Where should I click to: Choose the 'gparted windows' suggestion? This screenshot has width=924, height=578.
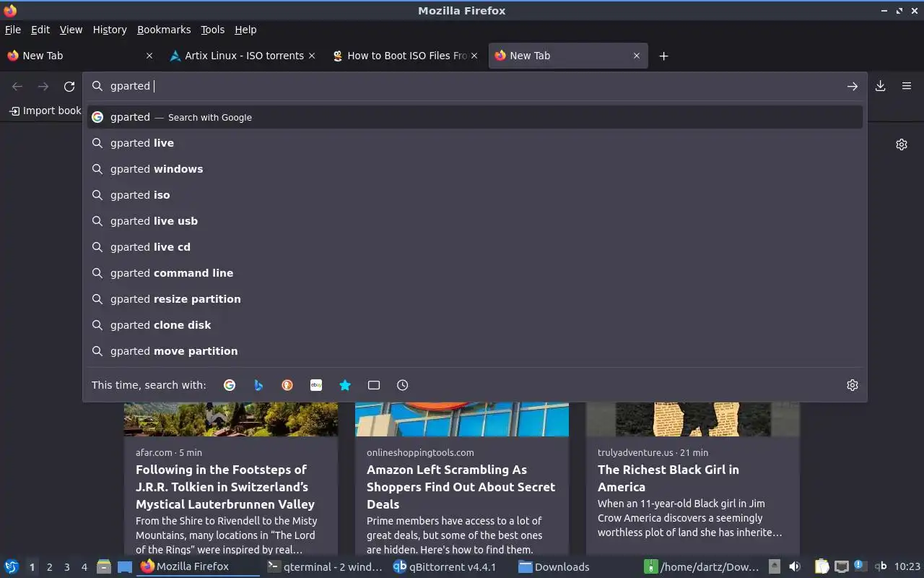pyautogui.click(x=475, y=169)
